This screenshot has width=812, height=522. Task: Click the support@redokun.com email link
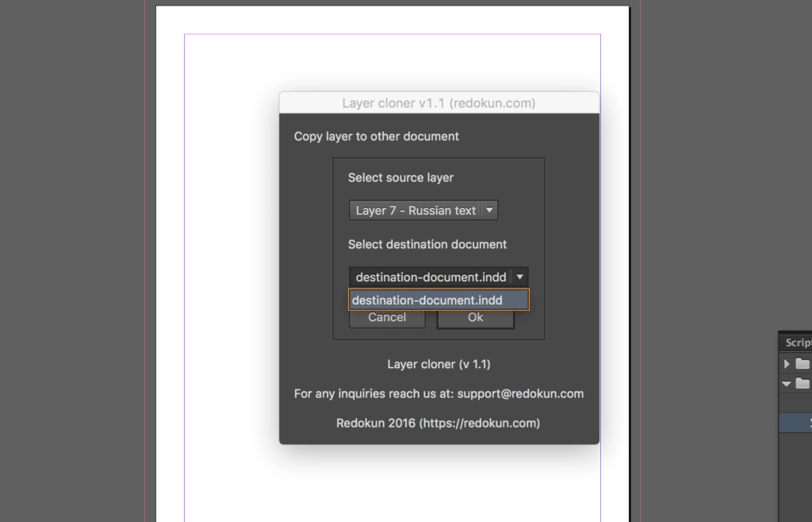521,393
